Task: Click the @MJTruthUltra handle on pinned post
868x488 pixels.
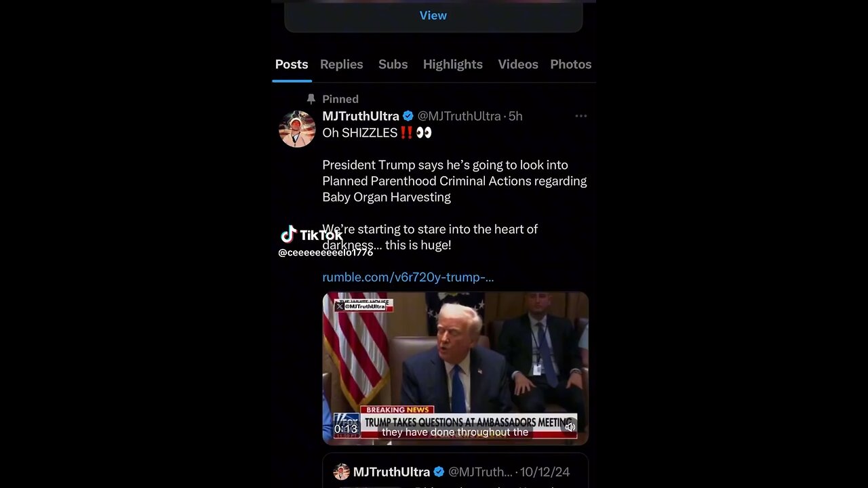Action: point(459,116)
